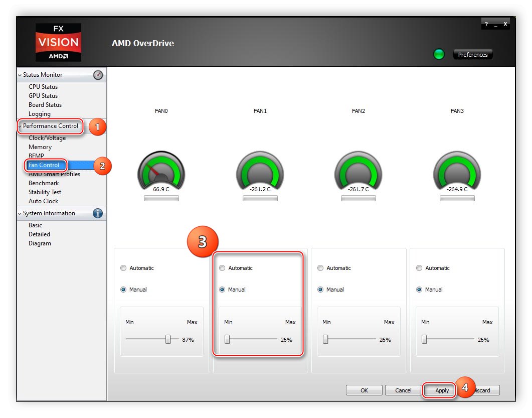Open Logging page
The height and width of the screenshot is (418, 532).
[40, 114]
